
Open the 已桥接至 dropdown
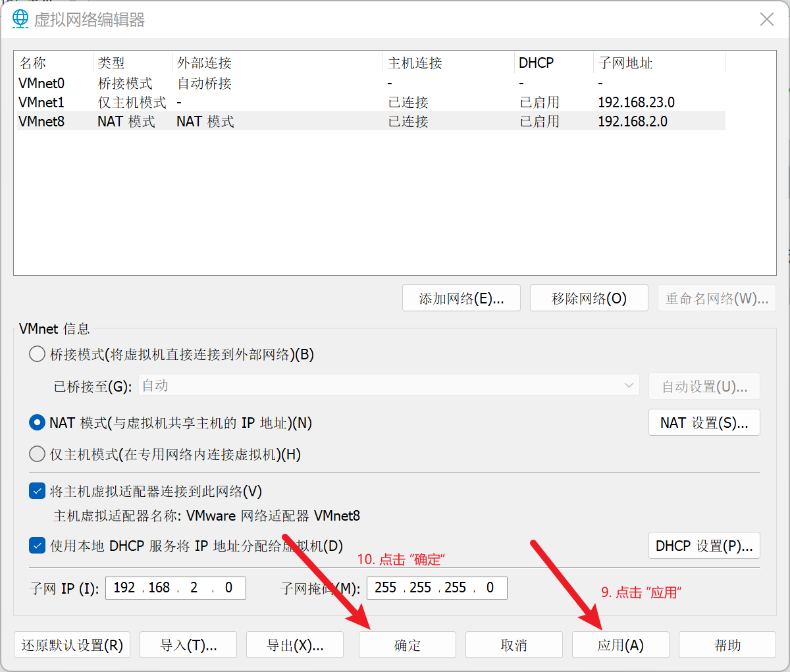[388, 386]
